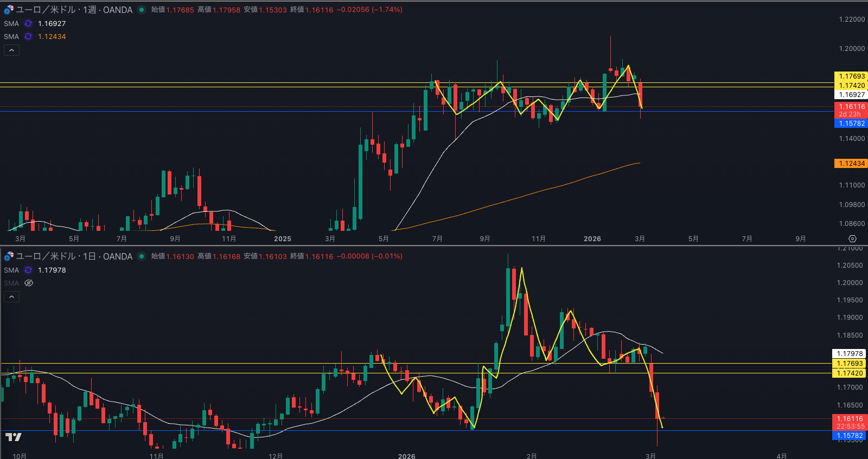Open chart settings hexagon icon on weekly chart
This screenshot has width=868, height=459.
(852, 239)
